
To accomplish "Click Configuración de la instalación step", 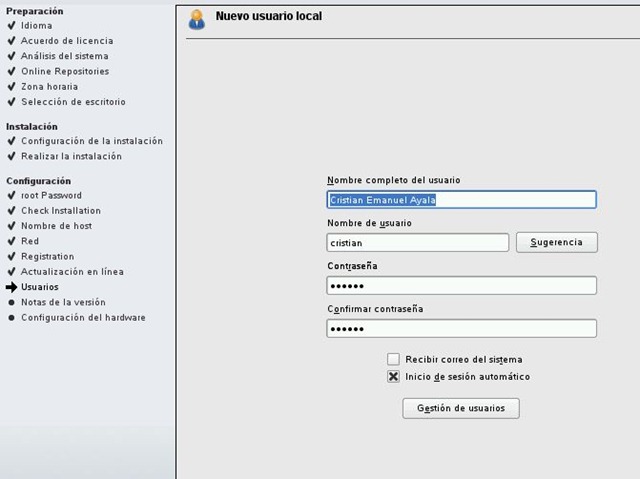I will tap(92, 141).
